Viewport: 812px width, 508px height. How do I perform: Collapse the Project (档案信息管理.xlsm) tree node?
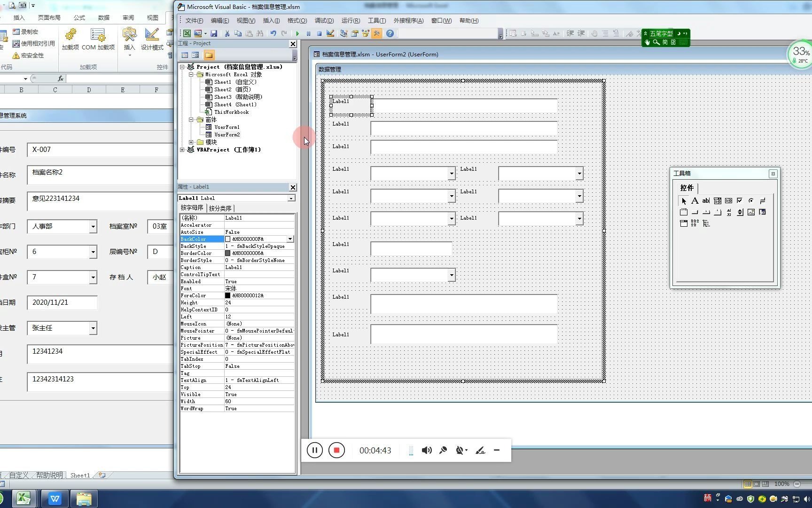(x=182, y=67)
